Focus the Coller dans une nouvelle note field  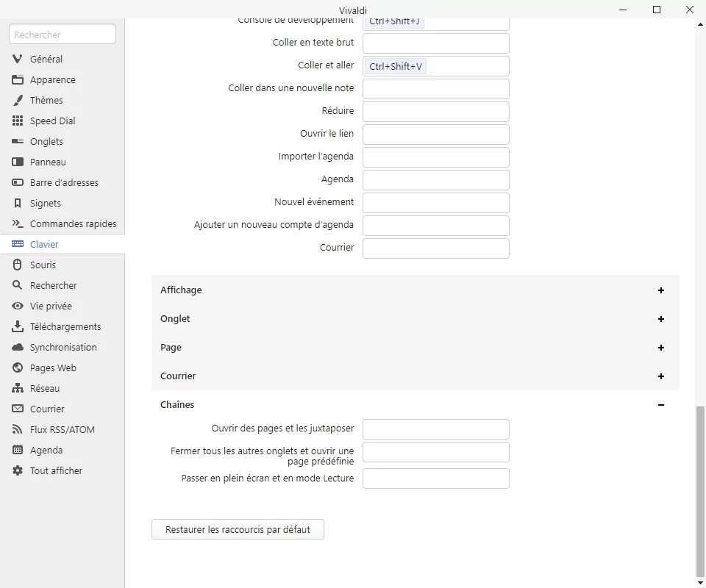436,89
